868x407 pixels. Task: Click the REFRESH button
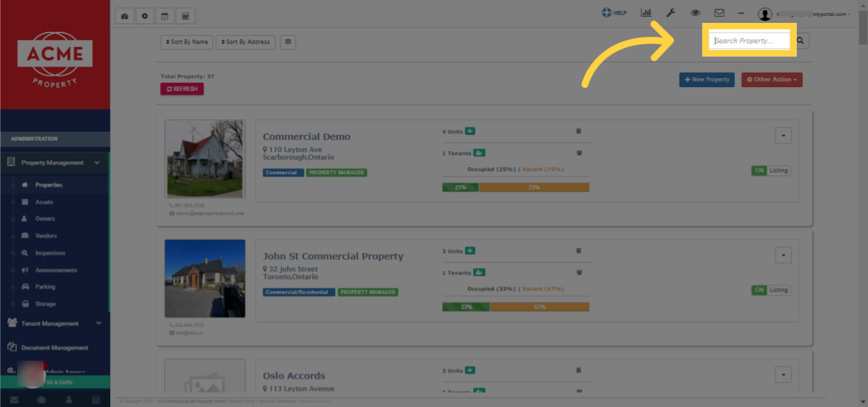click(x=182, y=89)
